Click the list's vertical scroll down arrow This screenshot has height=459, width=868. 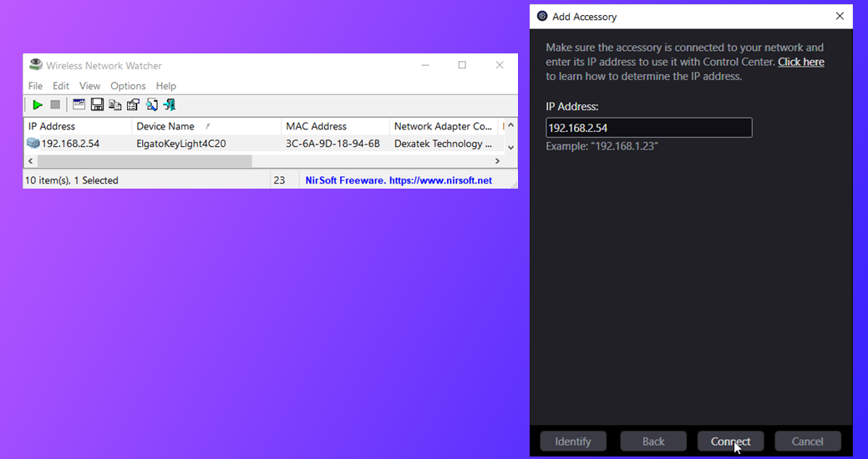(x=511, y=147)
